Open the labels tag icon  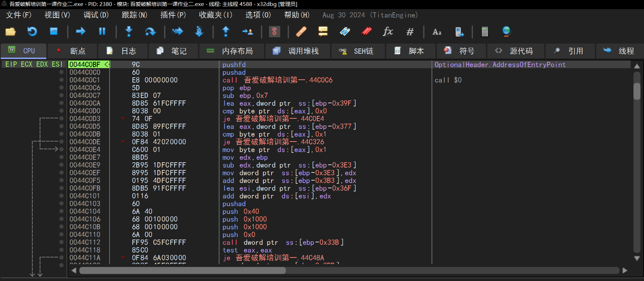(345, 32)
